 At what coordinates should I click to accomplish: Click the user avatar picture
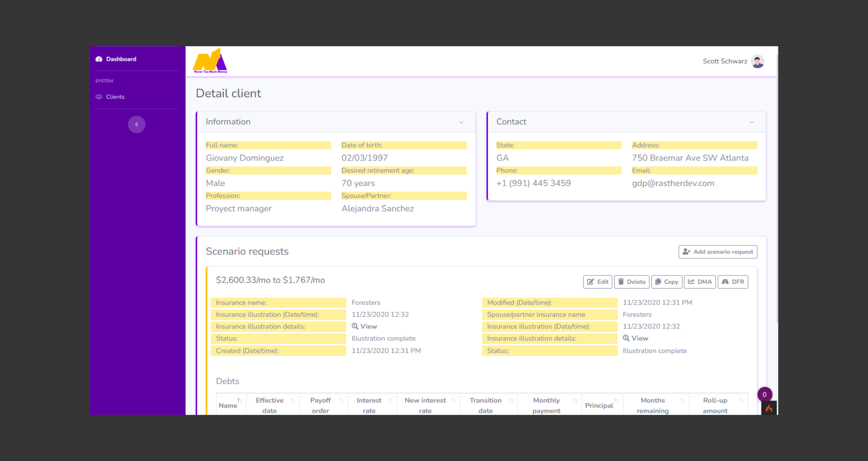point(758,61)
